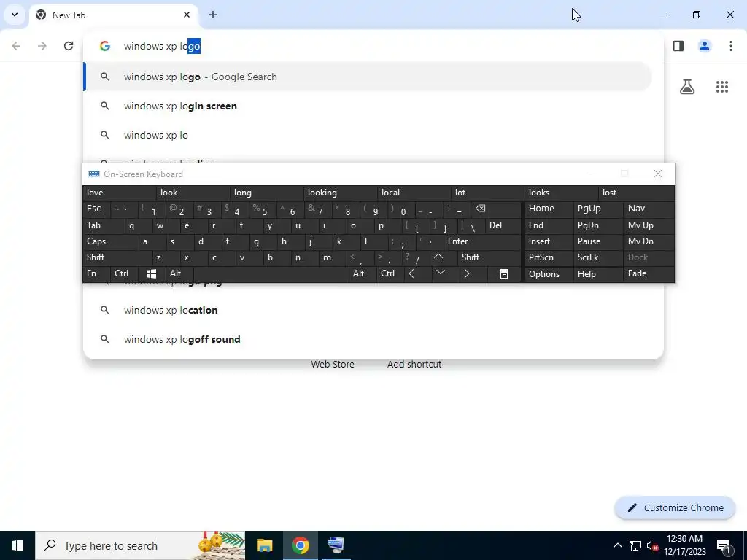Click the Esc key on On-Screen Keyboard
Viewport: 747px width, 560px height.
(x=97, y=209)
